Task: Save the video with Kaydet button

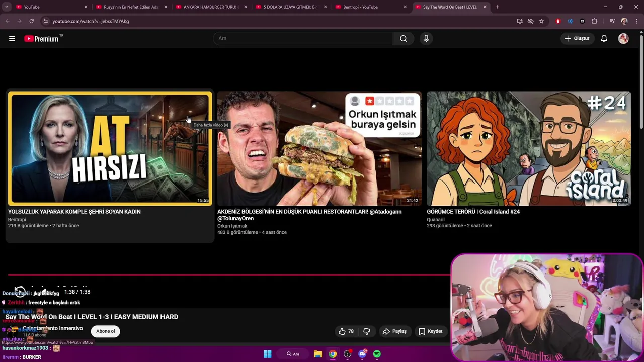Action: coord(431,331)
